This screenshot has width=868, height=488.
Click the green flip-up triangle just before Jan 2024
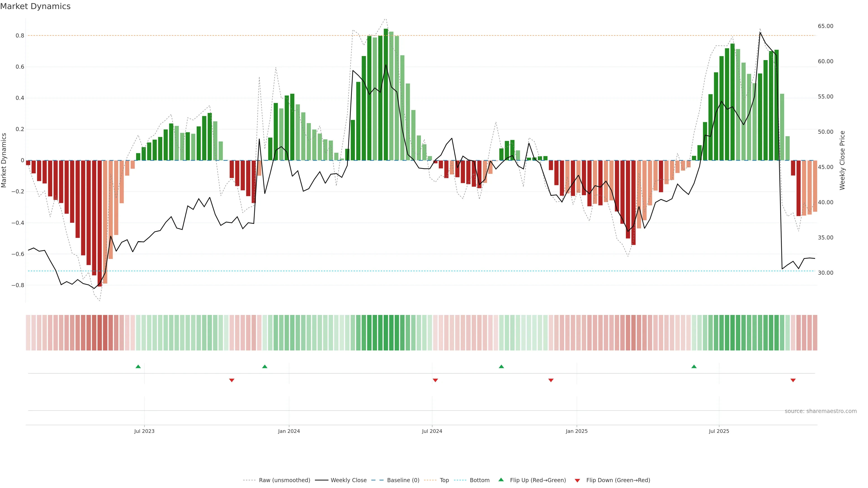[x=264, y=366]
